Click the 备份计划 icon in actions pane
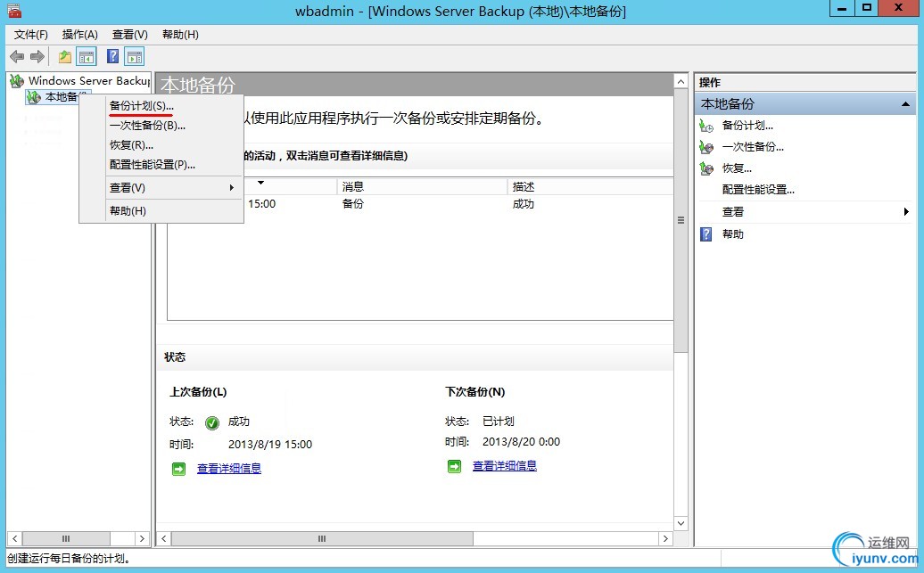924x573 pixels. point(706,126)
